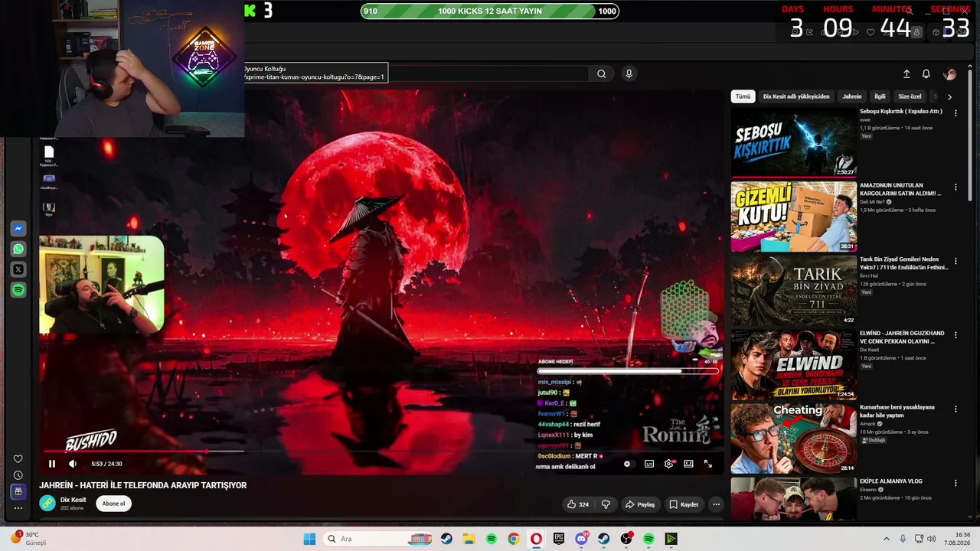This screenshot has width=980, height=551.
Task: Toggle subtitles in the video player
Action: pyautogui.click(x=649, y=464)
